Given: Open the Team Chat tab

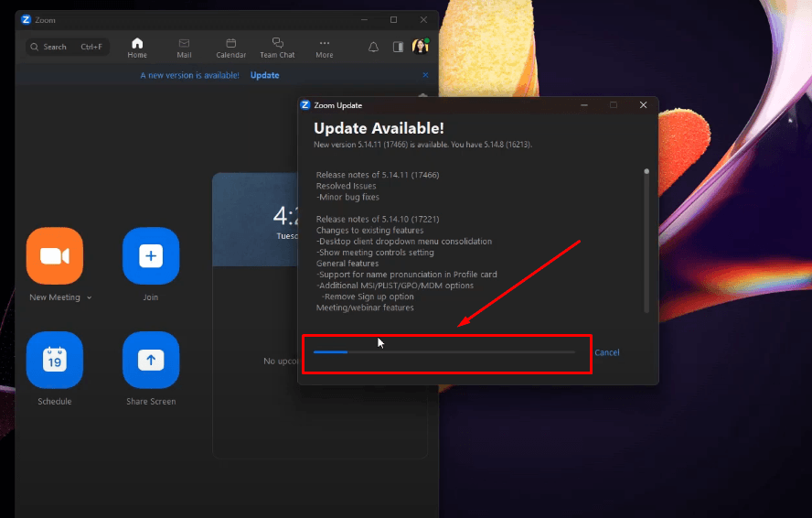Looking at the screenshot, I should click(x=277, y=48).
